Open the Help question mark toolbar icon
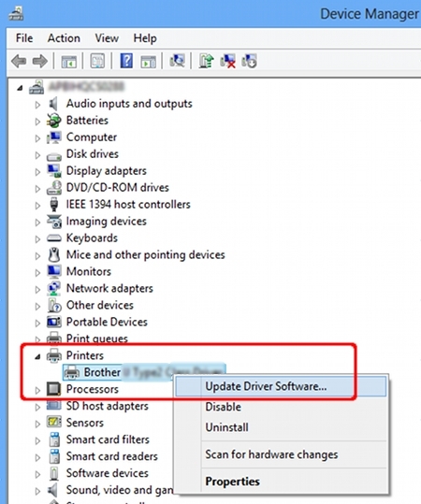The height and width of the screenshot is (504, 421). tap(126, 61)
